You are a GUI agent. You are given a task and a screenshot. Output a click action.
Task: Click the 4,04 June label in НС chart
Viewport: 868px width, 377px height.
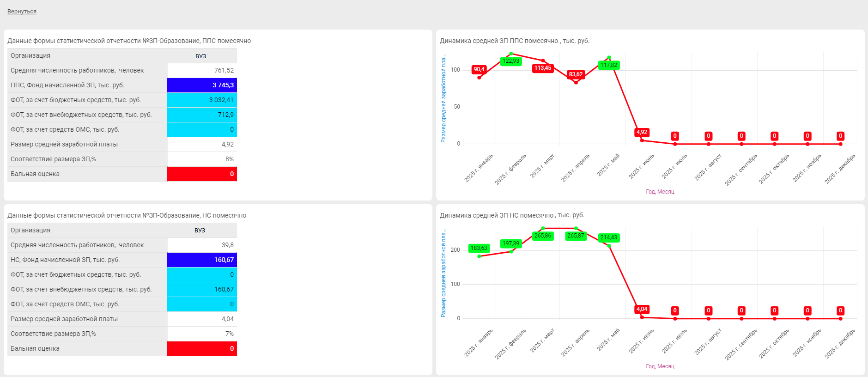(642, 309)
